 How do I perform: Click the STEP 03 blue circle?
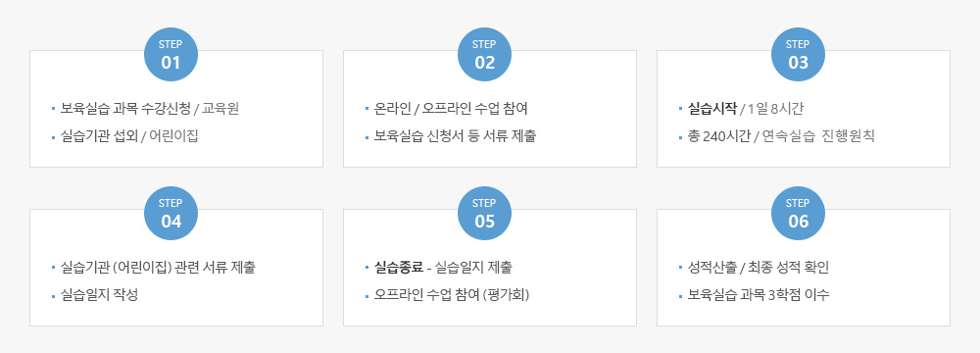(x=798, y=55)
